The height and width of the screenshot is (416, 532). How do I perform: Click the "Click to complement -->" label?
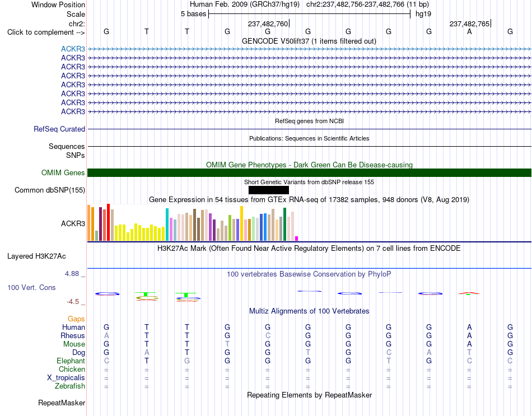point(46,32)
